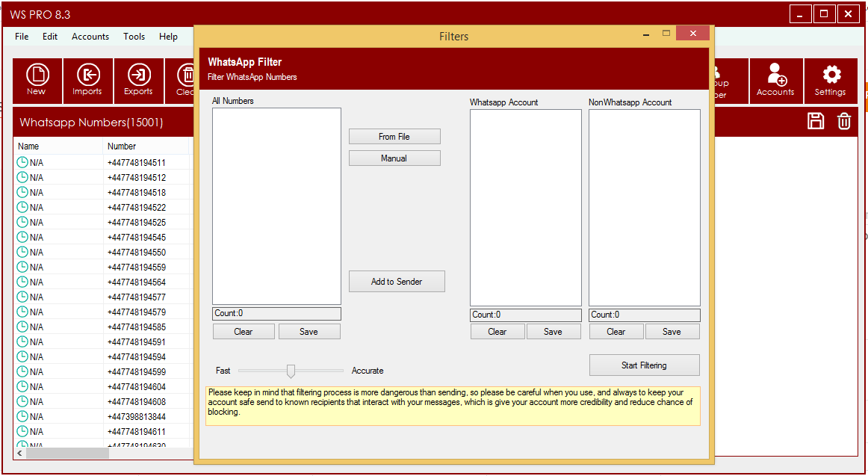The height and width of the screenshot is (476, 868).
Task: Save the NonWhatsapp Account list
Action: coord(672,332)
